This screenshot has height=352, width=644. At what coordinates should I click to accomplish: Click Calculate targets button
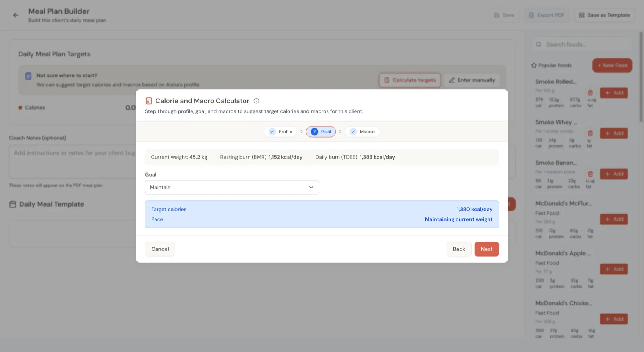(410, 80)
